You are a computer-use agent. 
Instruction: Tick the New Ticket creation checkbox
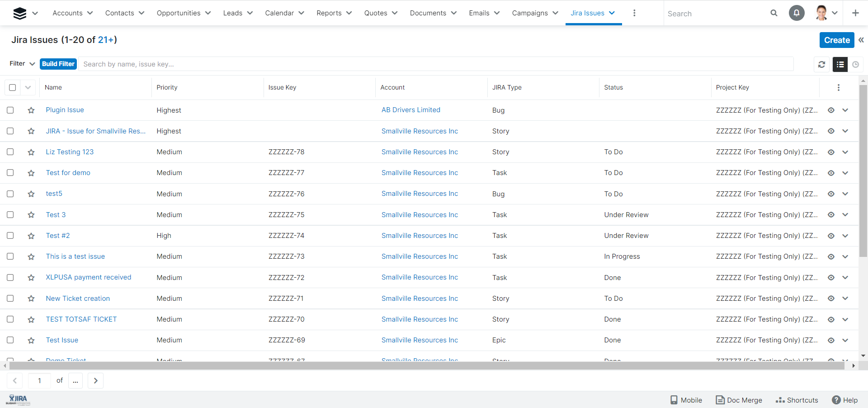(10, 298)
